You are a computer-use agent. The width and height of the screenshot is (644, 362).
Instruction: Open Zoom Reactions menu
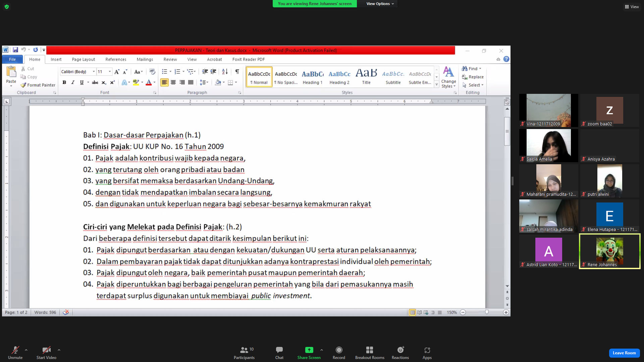click(400, 353)
